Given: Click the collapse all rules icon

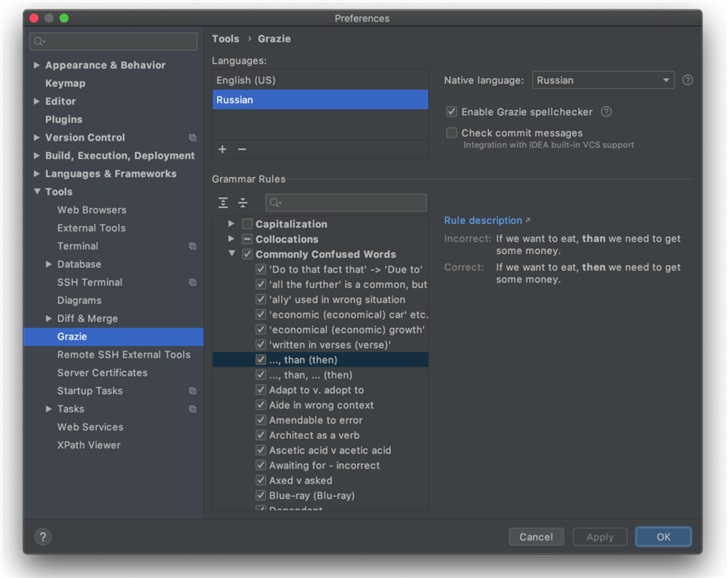Looking at the screenshot, I should 243,202.
